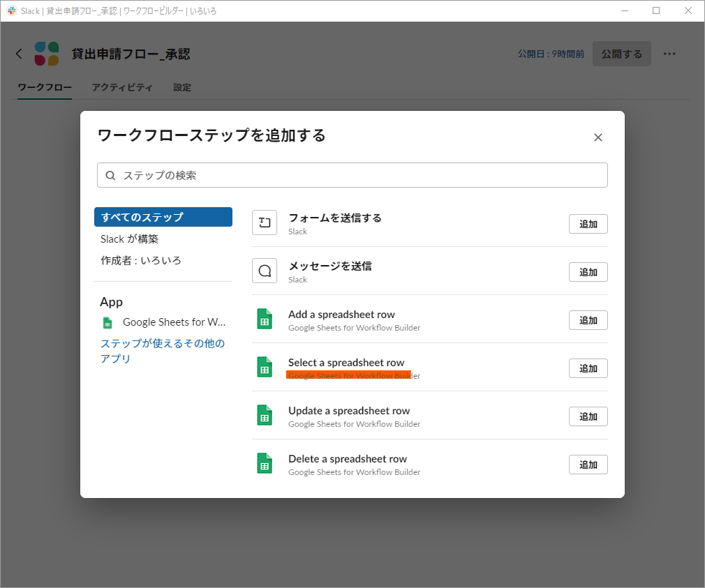Click the Google Sheets icon in App sidebar
This screenshot has height=588, width=705.
(x=107, y=322)
